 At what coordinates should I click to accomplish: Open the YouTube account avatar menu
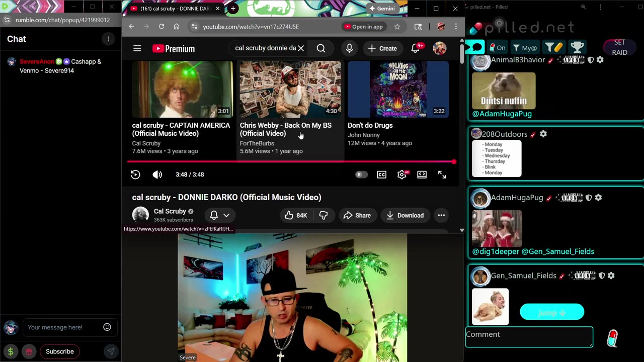440,48
